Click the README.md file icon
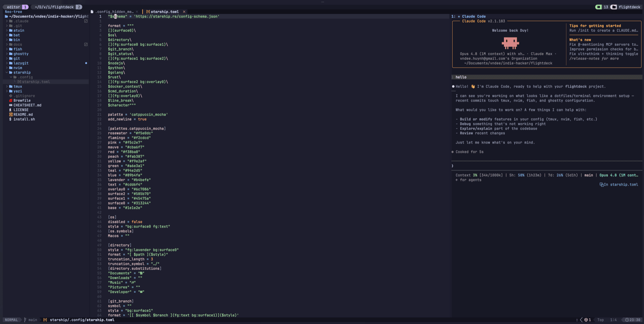Image resolution: width=644 pixels, height=324 pixels. click(x=11, y=115)
